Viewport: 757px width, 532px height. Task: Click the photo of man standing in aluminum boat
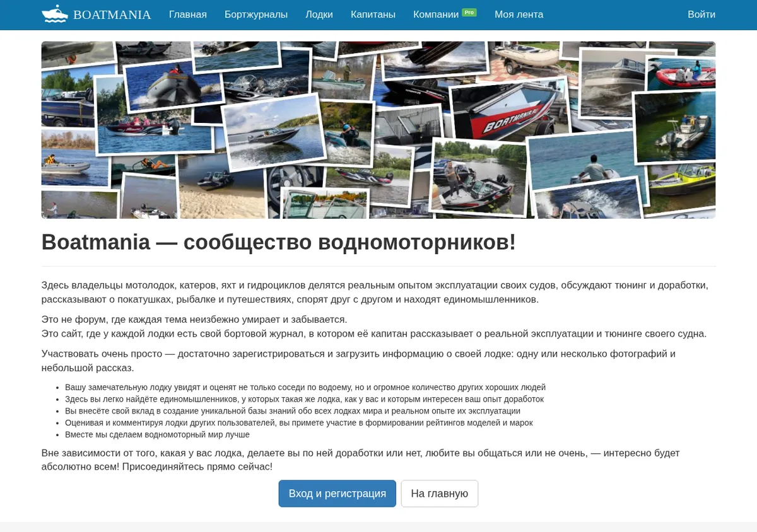tap(479, 176)
